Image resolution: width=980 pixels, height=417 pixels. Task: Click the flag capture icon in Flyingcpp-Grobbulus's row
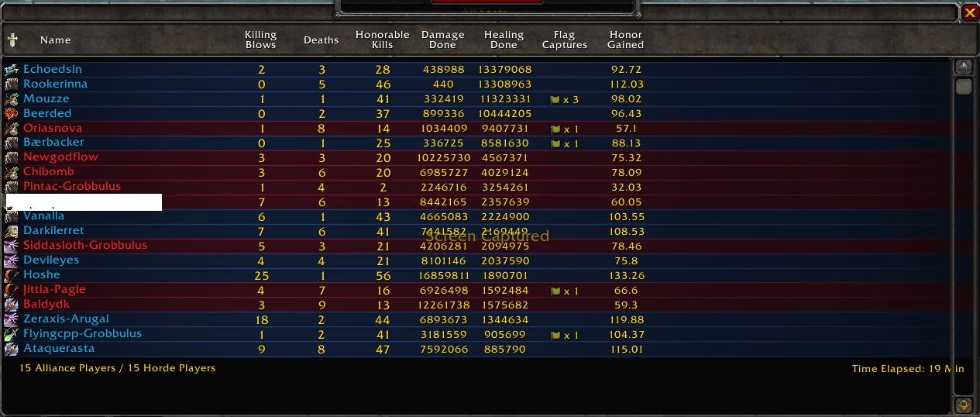[555, 336]
